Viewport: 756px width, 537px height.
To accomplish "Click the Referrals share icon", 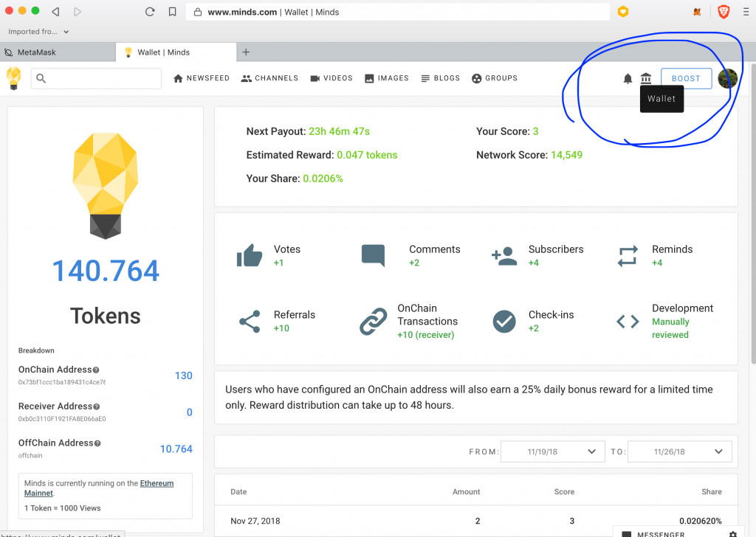I will point(250,321).
